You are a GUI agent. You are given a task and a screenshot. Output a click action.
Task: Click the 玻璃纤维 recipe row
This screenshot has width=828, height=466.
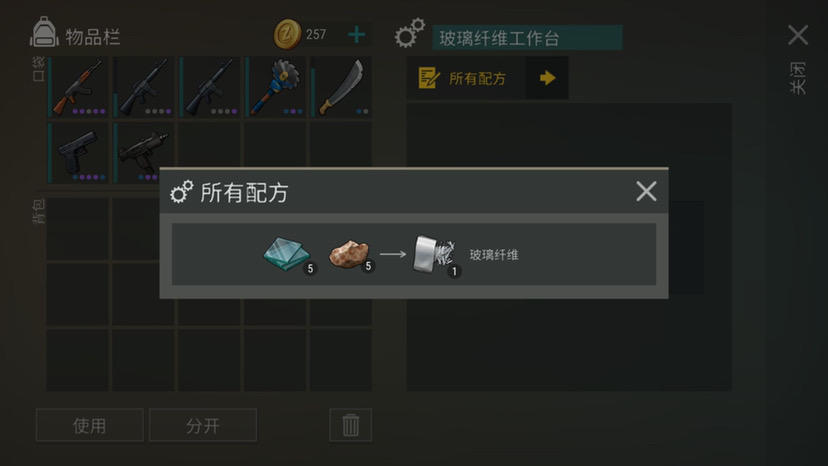pyautogui.click(x=414, y=254)
